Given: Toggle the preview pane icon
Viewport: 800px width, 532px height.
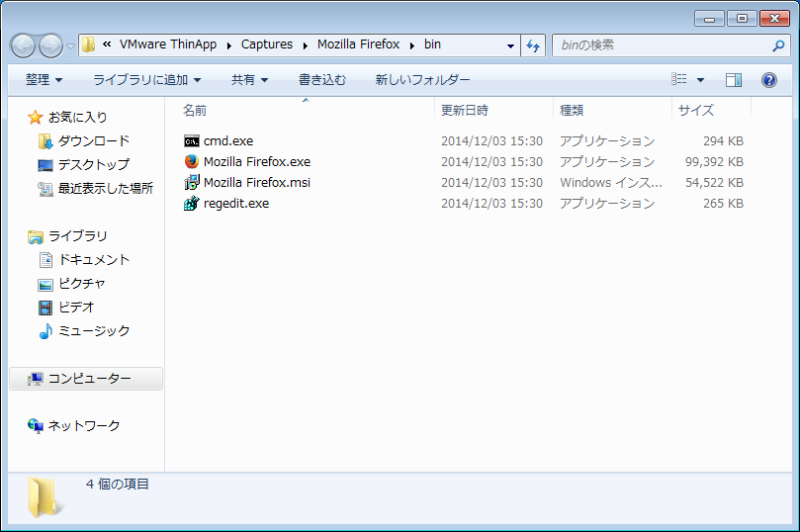Looking at the screenshot, I should pyautogui.click(x=733, y=79).
